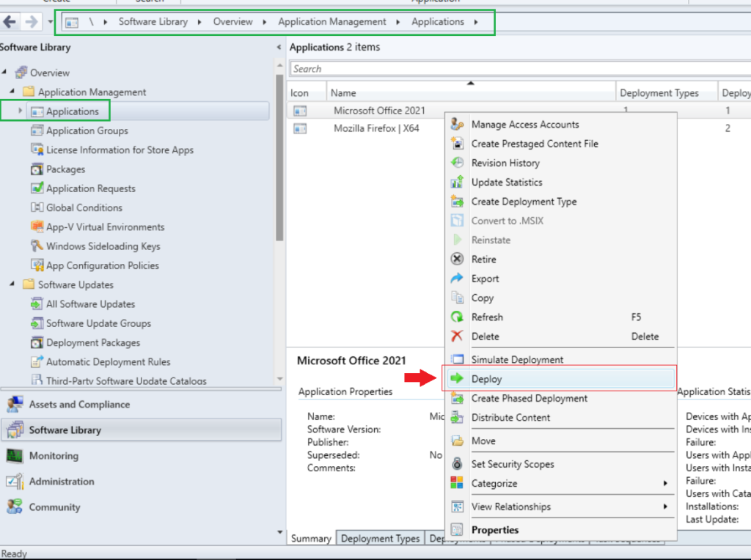Click the Export blue arrow icon
751x560 pixels.
[x=457, y=279]
